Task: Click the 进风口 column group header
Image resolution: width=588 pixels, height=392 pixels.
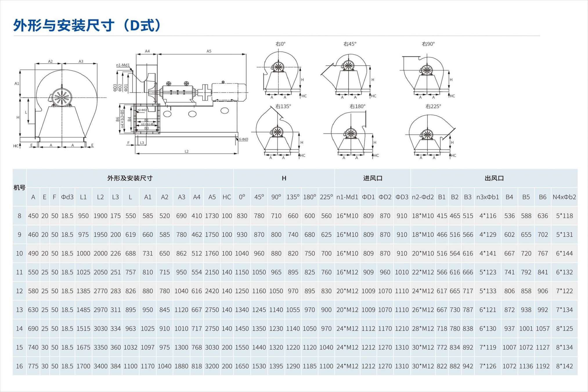Action: 372,178
